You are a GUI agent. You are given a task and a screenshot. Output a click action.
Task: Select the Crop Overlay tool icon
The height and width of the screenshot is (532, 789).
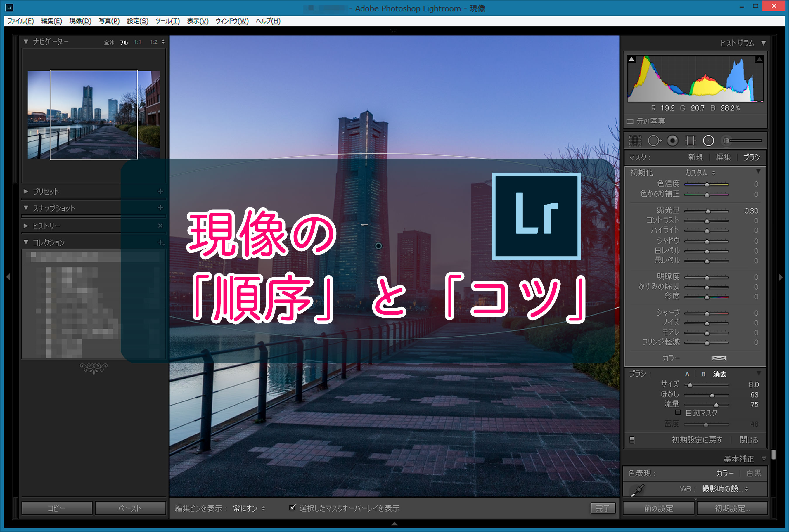(x=635, y=141)
